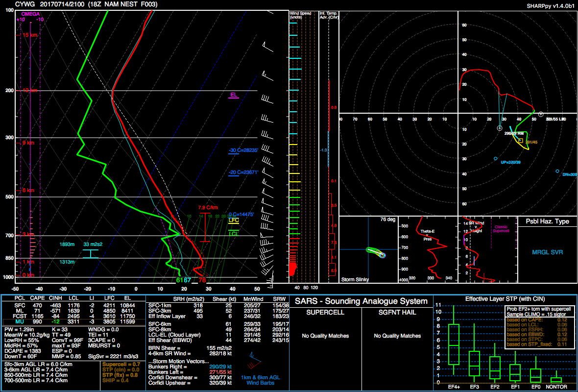This screenshot has height=392, width=578.
Task: Click the Corfidi downshear circle marker near DN=300
Action: pyautogui.click(x=557, y=171)
